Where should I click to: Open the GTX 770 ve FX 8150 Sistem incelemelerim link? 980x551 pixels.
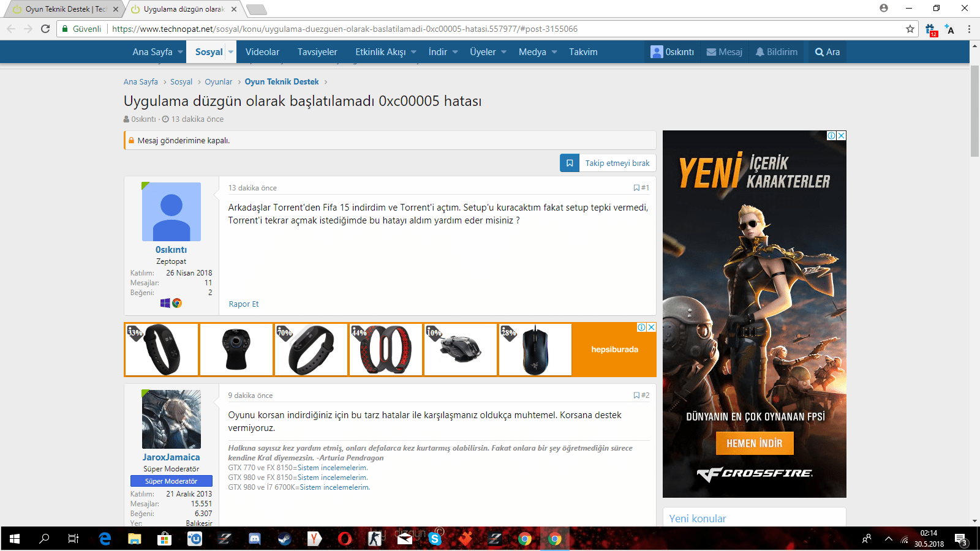(x=332, y=468)
